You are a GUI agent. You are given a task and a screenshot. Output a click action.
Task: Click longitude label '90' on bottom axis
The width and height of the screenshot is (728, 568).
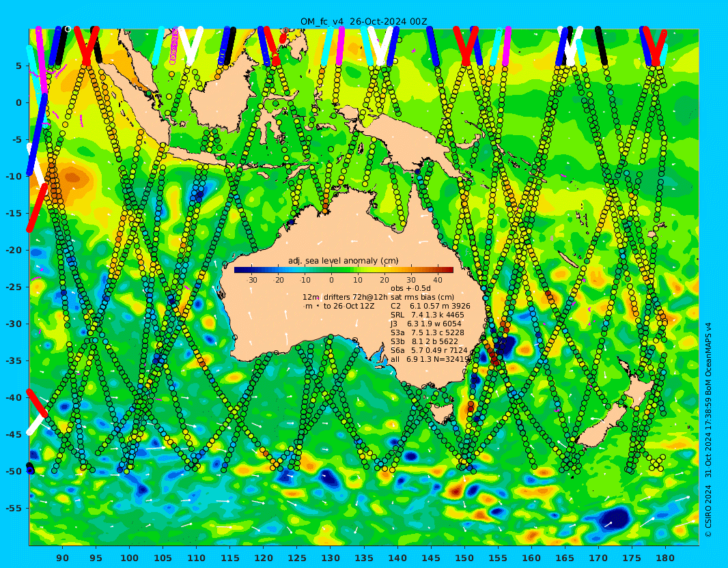63,558
